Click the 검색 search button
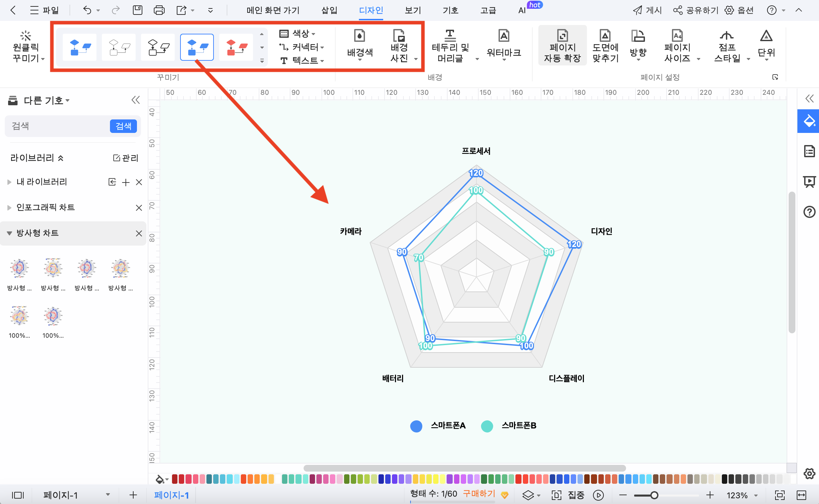The height and width of the screenshot is (504, 819). (123, 126)
